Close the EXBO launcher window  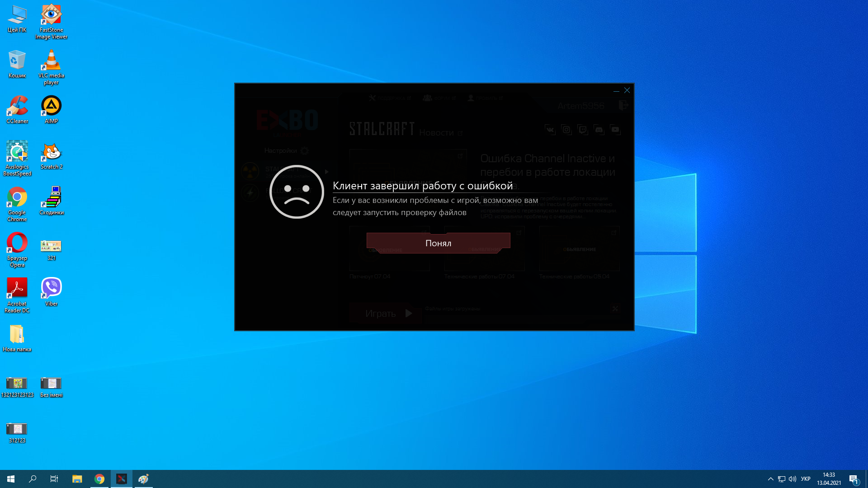point(627,90)
